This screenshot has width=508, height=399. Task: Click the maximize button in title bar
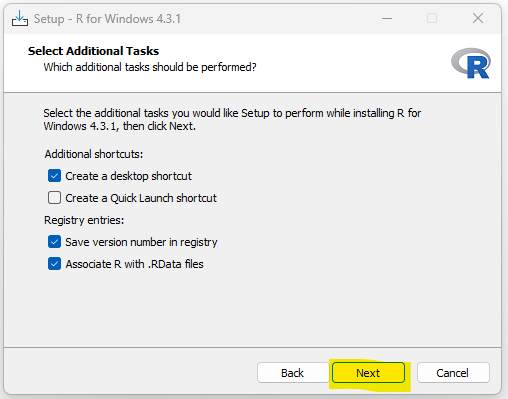click(x=432, y=19)
